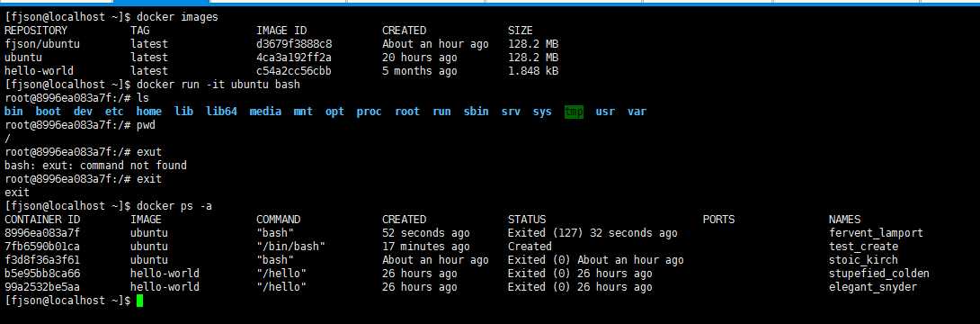Click image ID d3679f3888c8
This screenshot has height=324, width=980.
294,44
